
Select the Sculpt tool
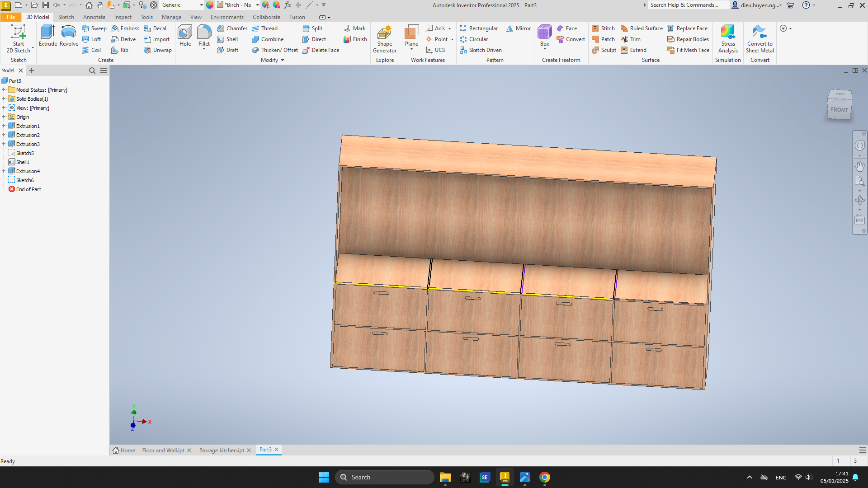pyautogui.click(x=604, y=50)
